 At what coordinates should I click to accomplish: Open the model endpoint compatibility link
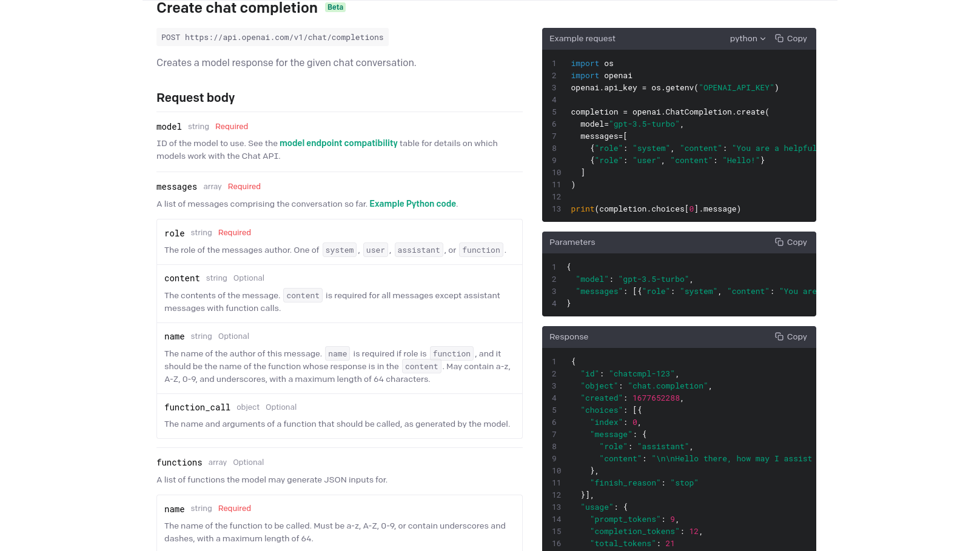coord(338,143)
